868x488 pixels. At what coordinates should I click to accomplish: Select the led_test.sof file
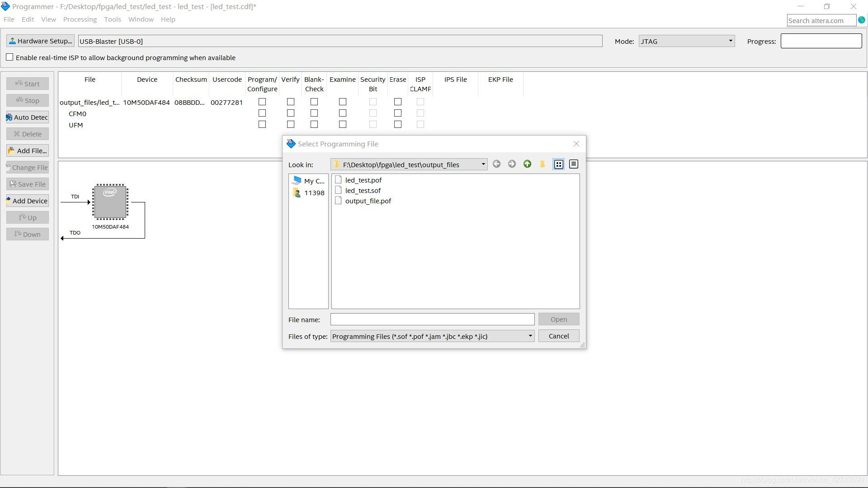click(358, 190)
